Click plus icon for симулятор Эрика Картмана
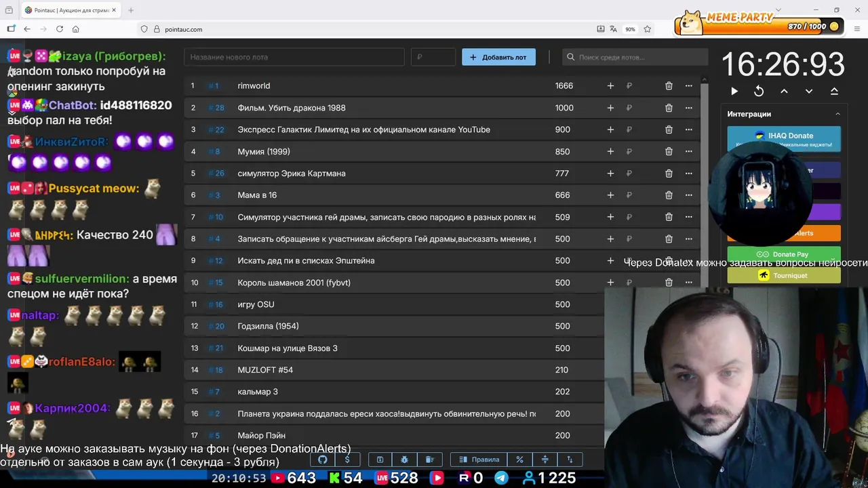Viewport: 868px width, 488px height. [x=610, y=174]
